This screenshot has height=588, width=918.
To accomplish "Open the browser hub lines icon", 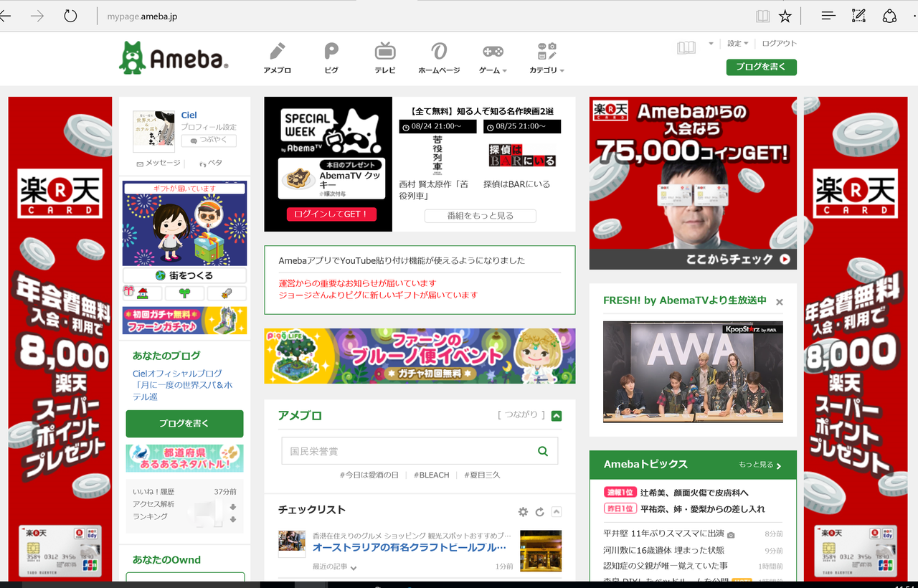I will [828, 16].
